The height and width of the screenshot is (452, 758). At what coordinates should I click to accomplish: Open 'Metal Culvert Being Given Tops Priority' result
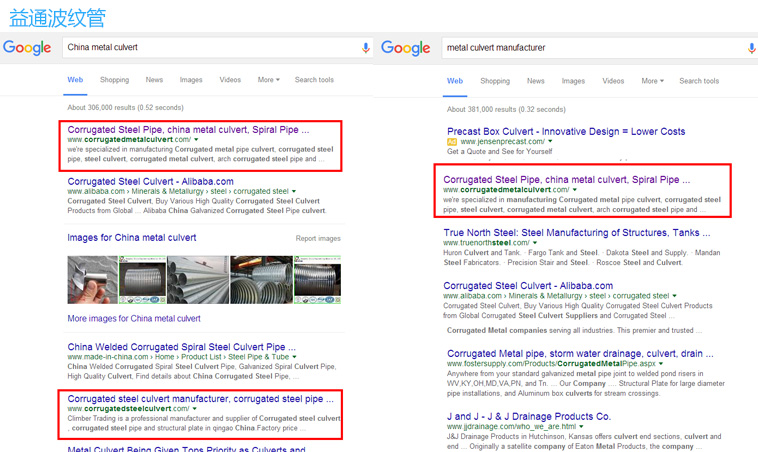pyautogui.click(x=186, y=449)
